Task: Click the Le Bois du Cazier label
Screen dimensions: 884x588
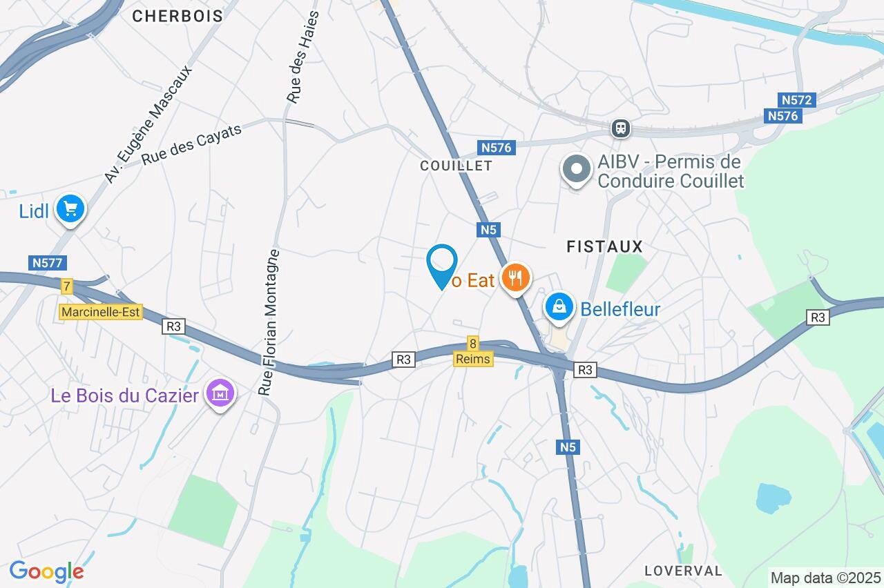Action: coord(125,395)
